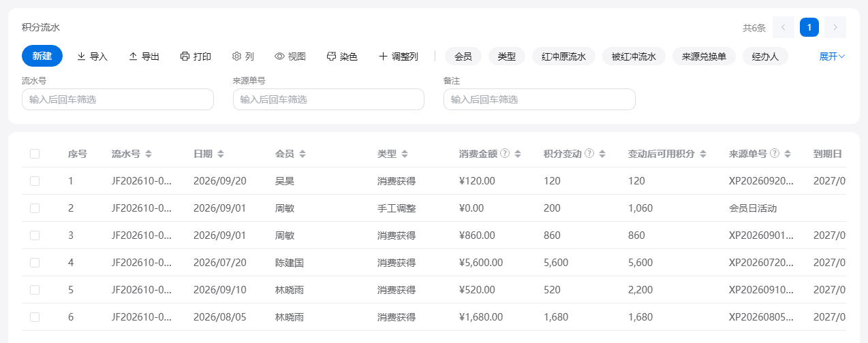Click member name 陈建国
The image size is (868, 343).
point(290,263)
